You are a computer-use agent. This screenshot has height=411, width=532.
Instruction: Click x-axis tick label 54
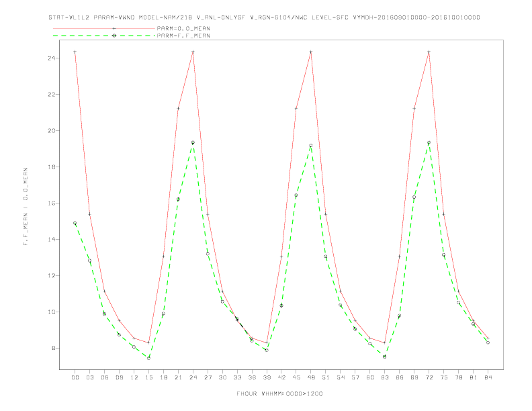coord(341,377)
